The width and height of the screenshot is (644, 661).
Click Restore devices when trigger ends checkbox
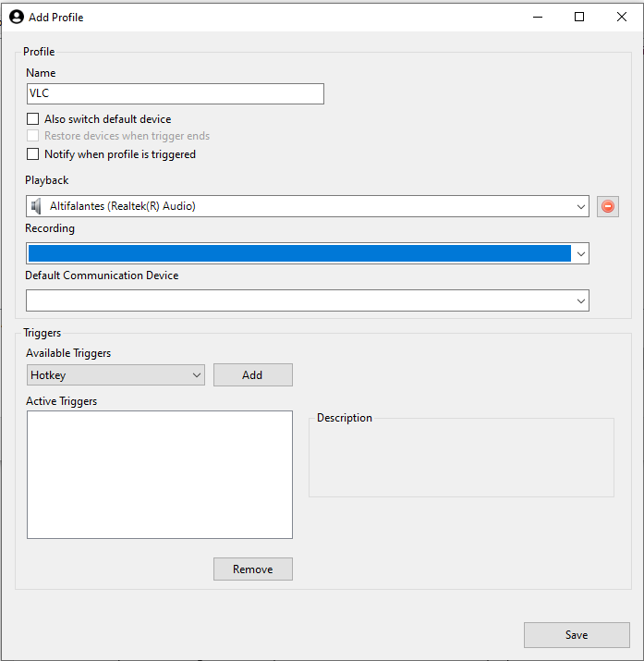33,136
